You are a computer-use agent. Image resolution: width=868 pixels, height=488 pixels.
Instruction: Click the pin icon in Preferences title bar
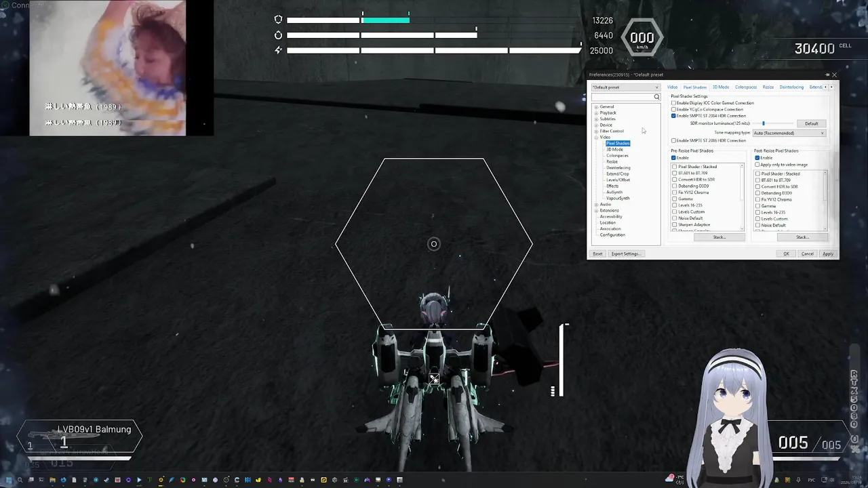pos(827,75)
